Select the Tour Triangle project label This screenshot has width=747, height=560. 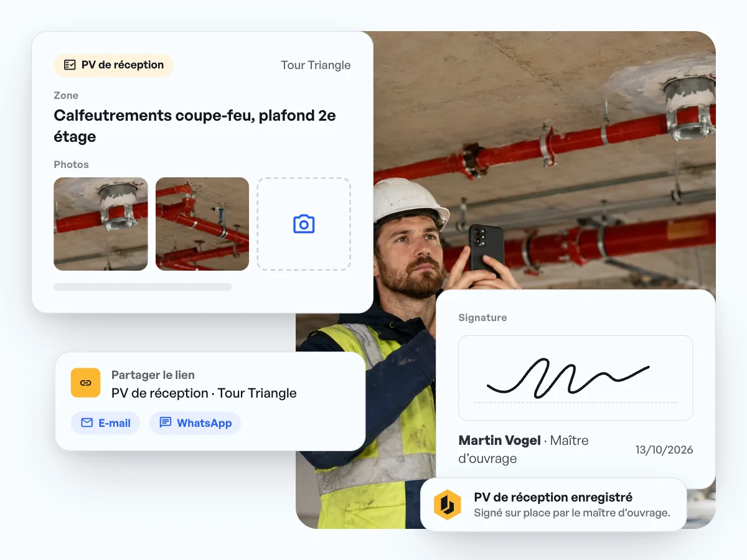click(316, 65)
